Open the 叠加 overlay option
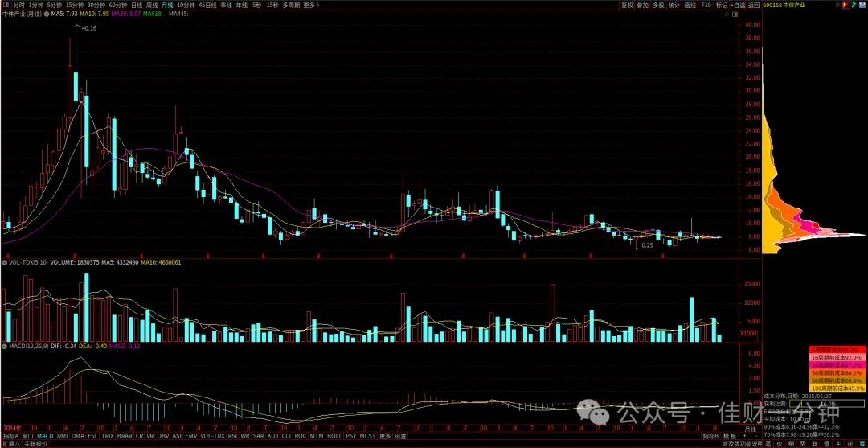This screenshot has height=448, width=868. [643, 5]
